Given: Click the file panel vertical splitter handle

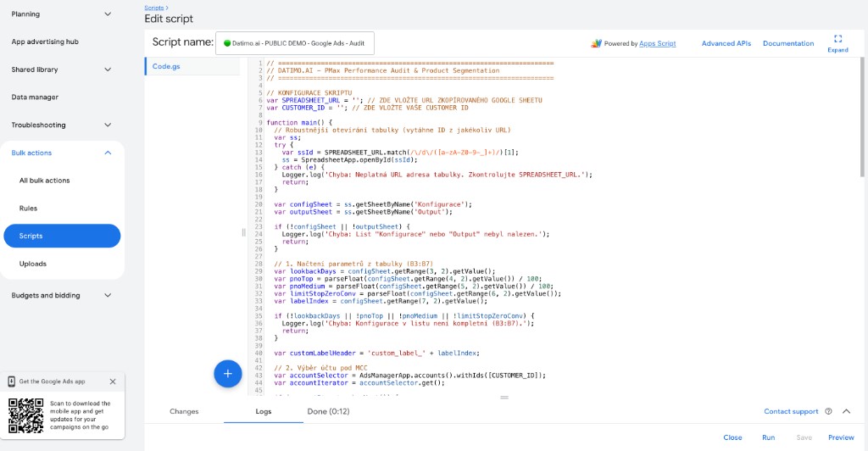Looking at the screenshot, I should tap(243, 232).
